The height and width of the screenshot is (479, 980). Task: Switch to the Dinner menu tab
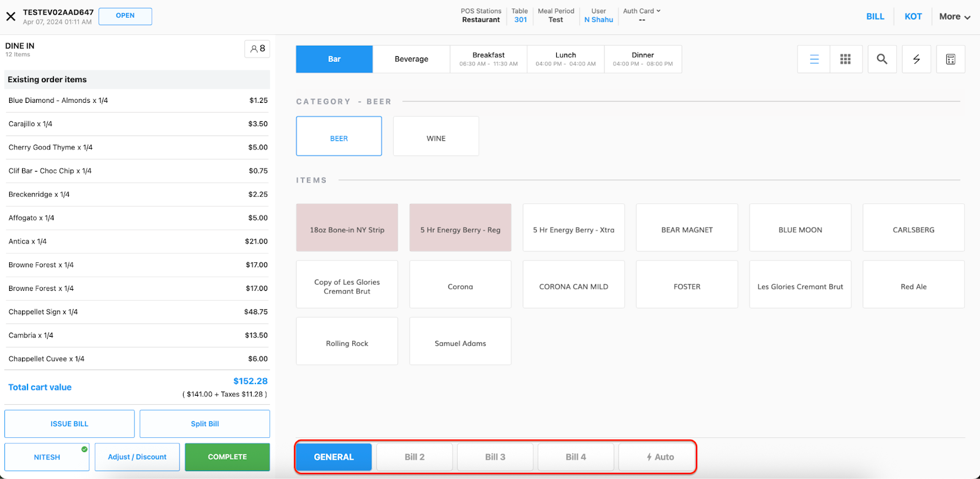point(643,59)
